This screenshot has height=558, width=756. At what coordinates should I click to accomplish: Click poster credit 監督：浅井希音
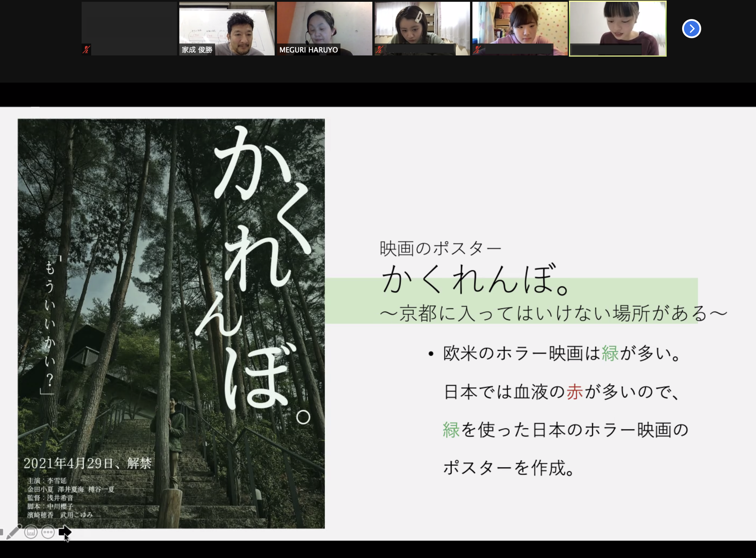(50, 497)
